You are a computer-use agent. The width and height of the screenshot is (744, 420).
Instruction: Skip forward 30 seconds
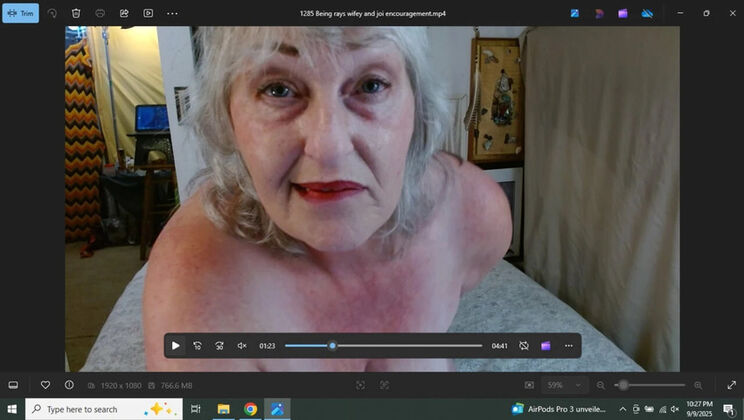[x=219, y=345]
